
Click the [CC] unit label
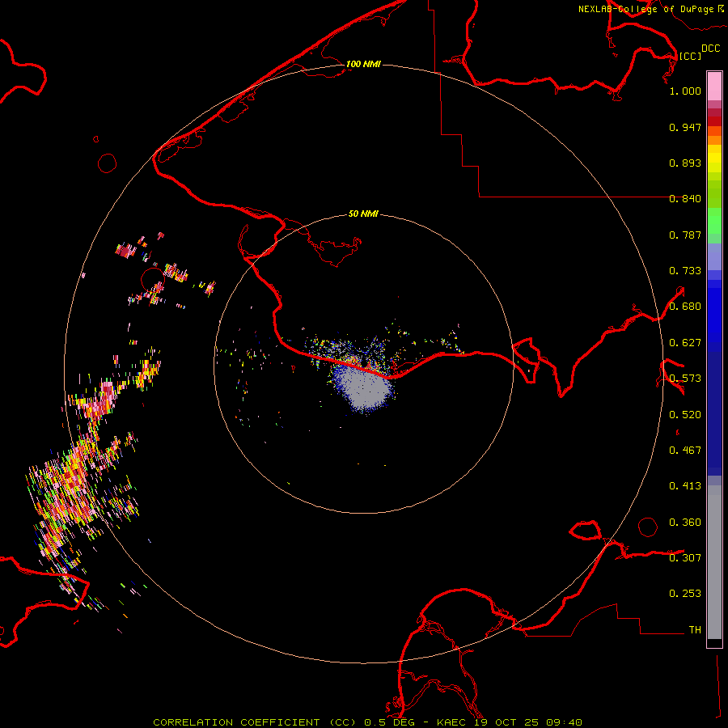(690, 56)
